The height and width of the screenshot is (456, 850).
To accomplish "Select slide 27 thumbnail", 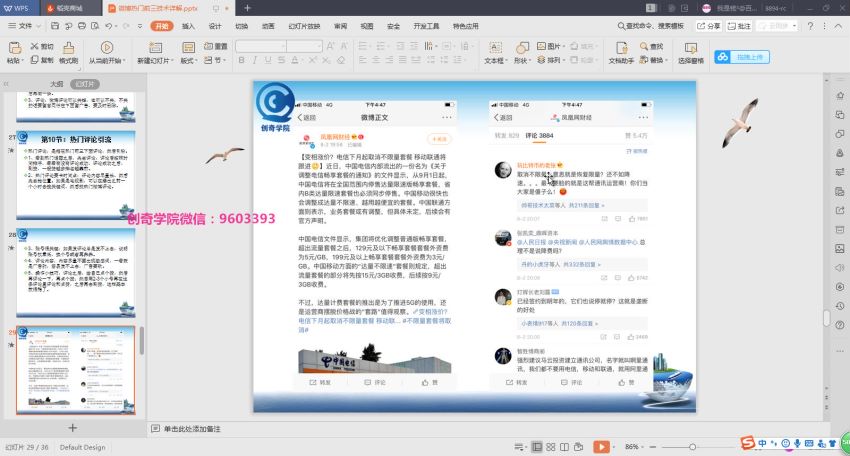I will pyautogui.click(x=75, y=175).
